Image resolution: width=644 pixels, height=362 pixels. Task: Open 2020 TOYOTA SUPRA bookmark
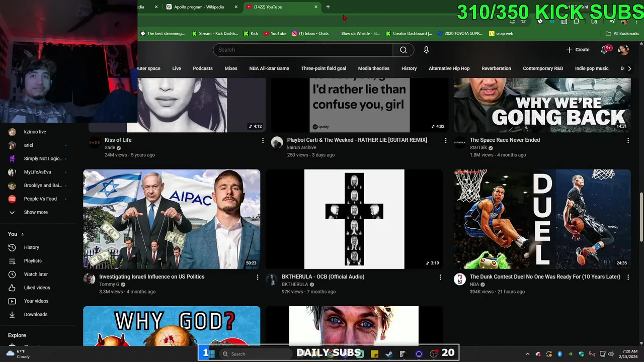tap(460, 34)
